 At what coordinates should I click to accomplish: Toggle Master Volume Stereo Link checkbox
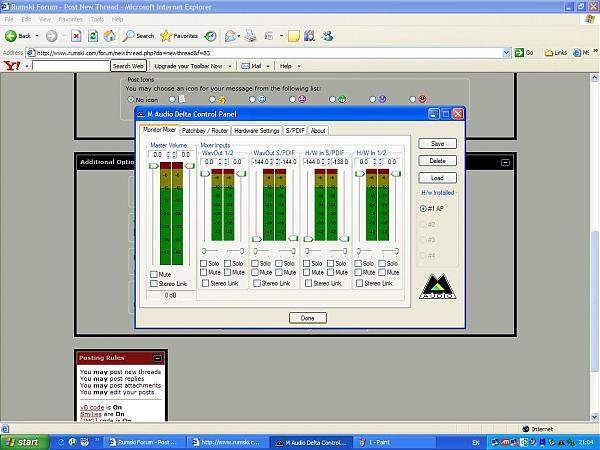click(x=154, y=283)
